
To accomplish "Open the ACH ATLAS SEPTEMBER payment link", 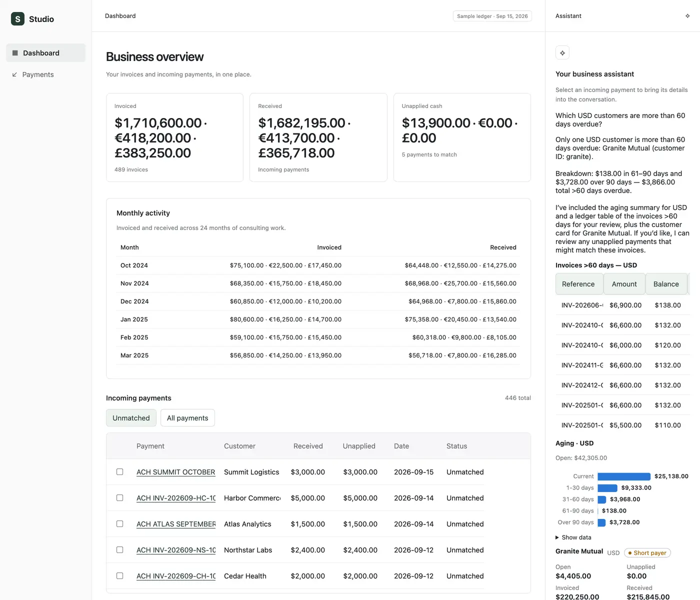I will pyautogui.click(x=176, y=524).
